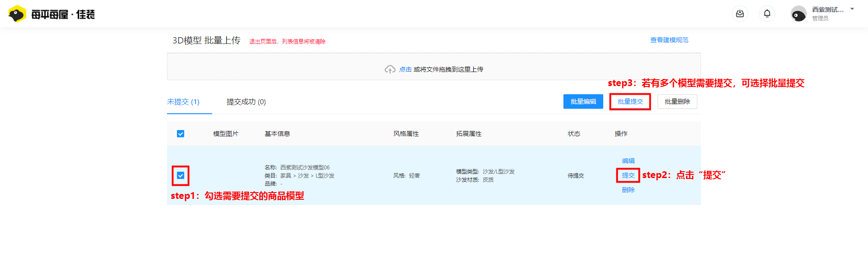Click the 模型图片 column header

point(226,134)
